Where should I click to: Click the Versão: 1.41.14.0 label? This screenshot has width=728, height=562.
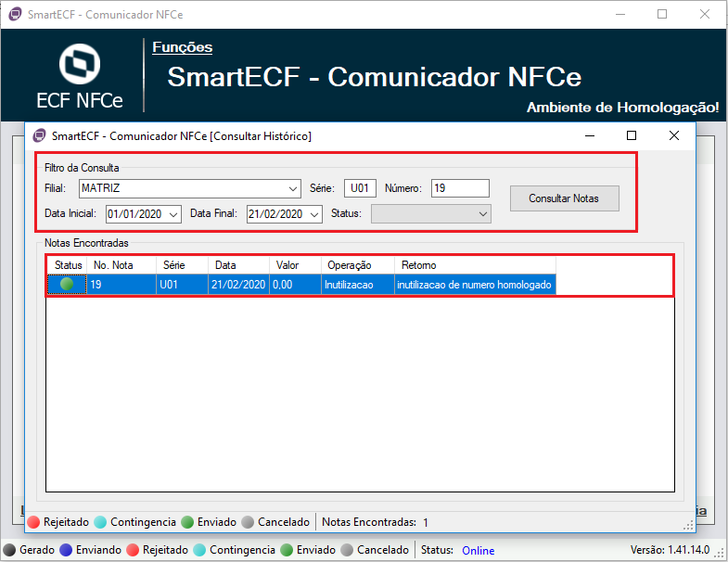(x=670, y=550)
